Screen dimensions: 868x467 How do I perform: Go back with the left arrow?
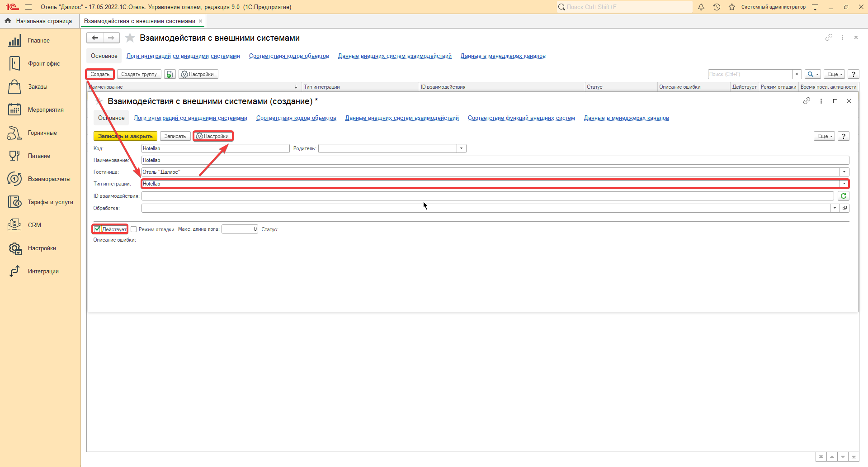(95, 38)
